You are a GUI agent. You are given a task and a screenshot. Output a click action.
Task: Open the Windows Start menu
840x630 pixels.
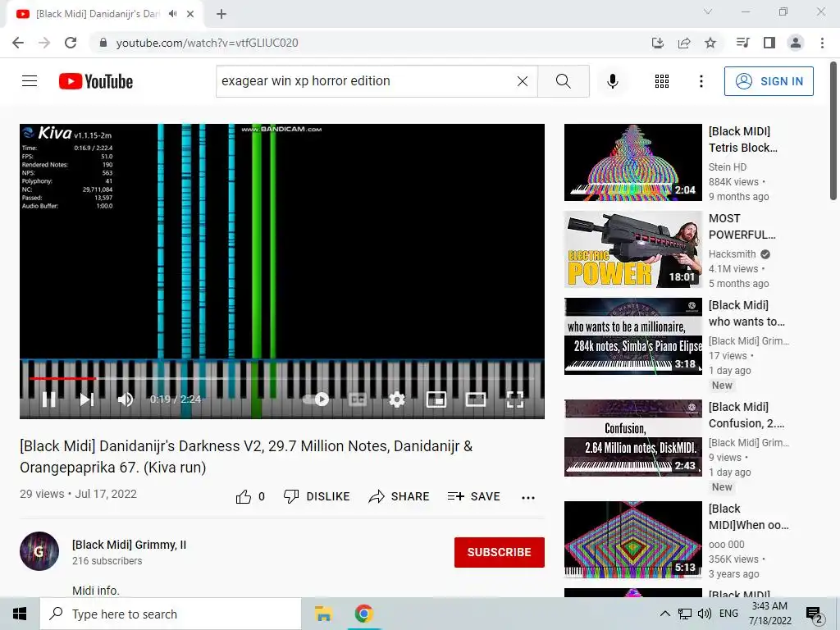coord(20,614)
